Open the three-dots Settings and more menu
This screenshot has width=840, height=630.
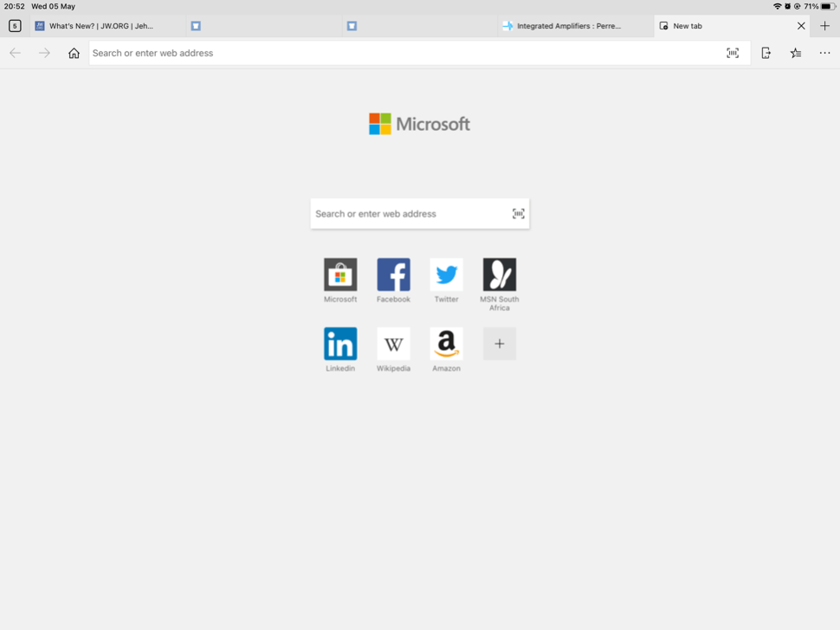click(x=824, y=53)
